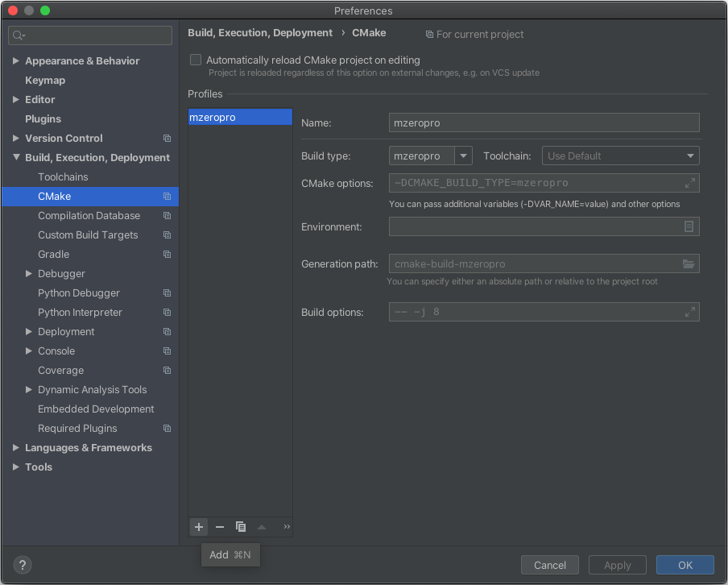The image size is (728, 585).
Task: Select Custom Build Targets settings
Action: tap(88, 235)
